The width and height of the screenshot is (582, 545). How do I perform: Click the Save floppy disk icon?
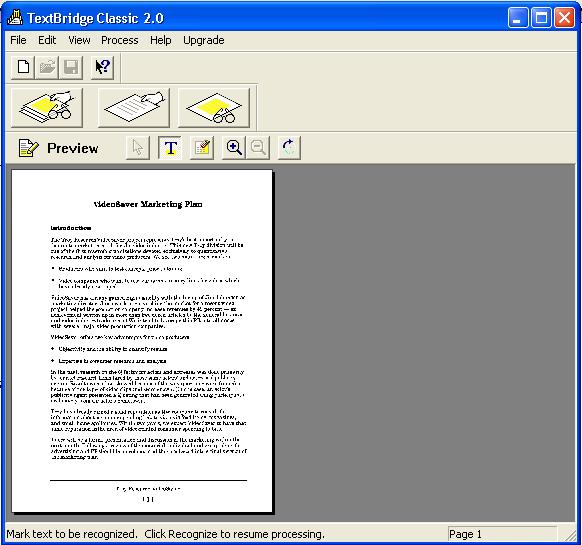pos(71,67)
